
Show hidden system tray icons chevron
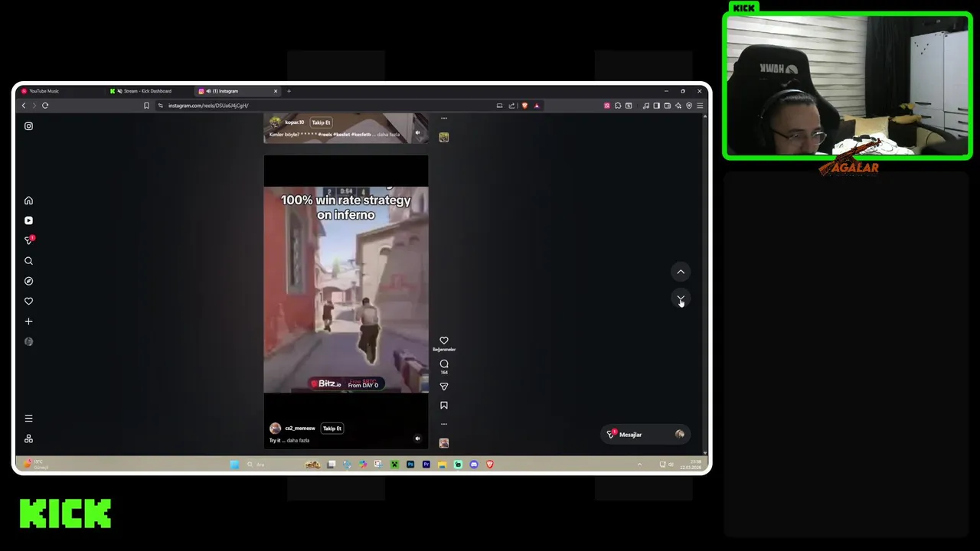[639, 465]
